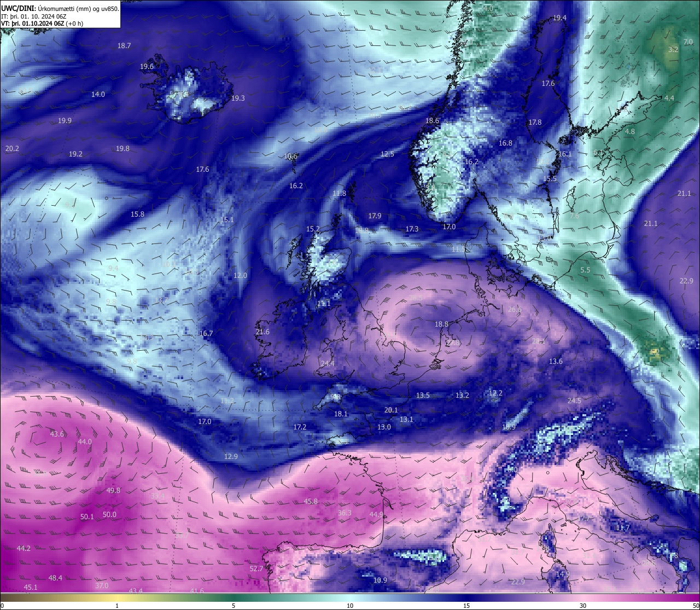Click the "18.7" value label
The image size is (700, 610).
click(x=124, y=46)
